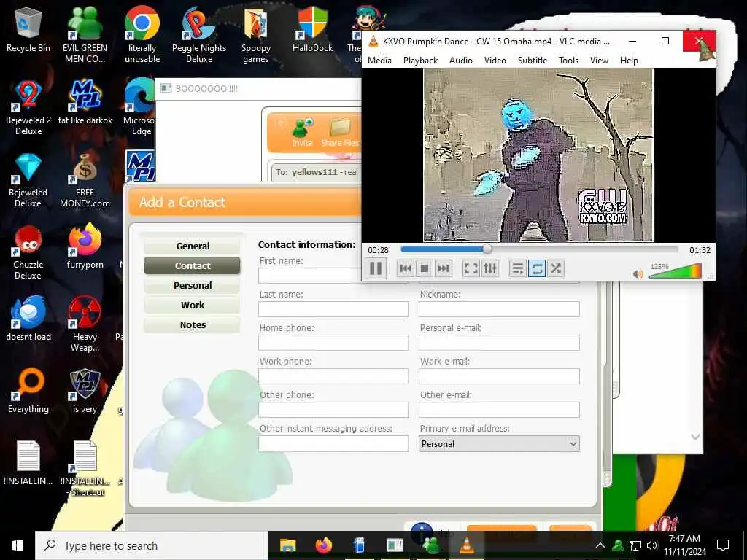Open Firefox icon on desktop

pos(85,246)
